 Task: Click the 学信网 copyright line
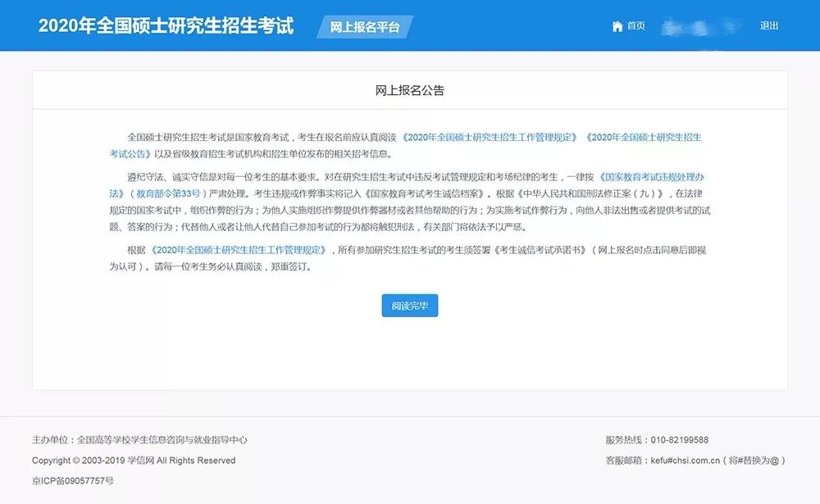[x=134, y=461]
